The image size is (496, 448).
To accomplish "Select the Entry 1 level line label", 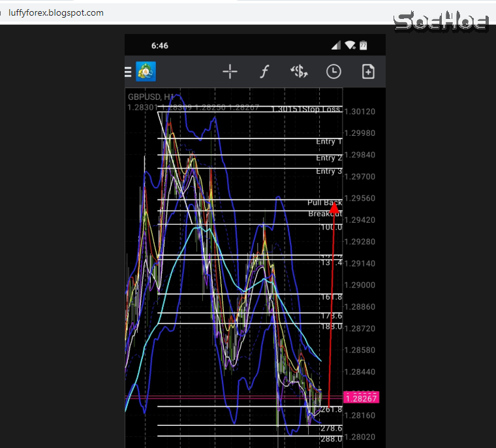I will pyautogui.click(x=329, y=142).
